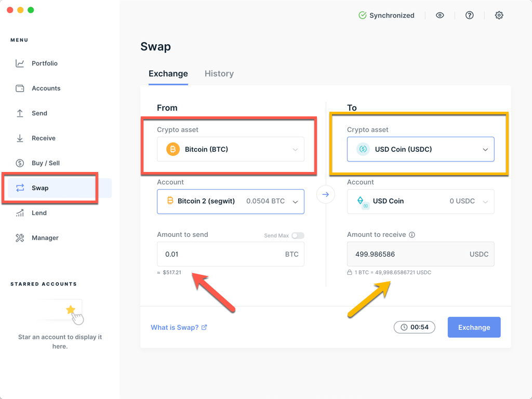Expand the USD Coin (USDC) asset dropdown

pos(420,149)
